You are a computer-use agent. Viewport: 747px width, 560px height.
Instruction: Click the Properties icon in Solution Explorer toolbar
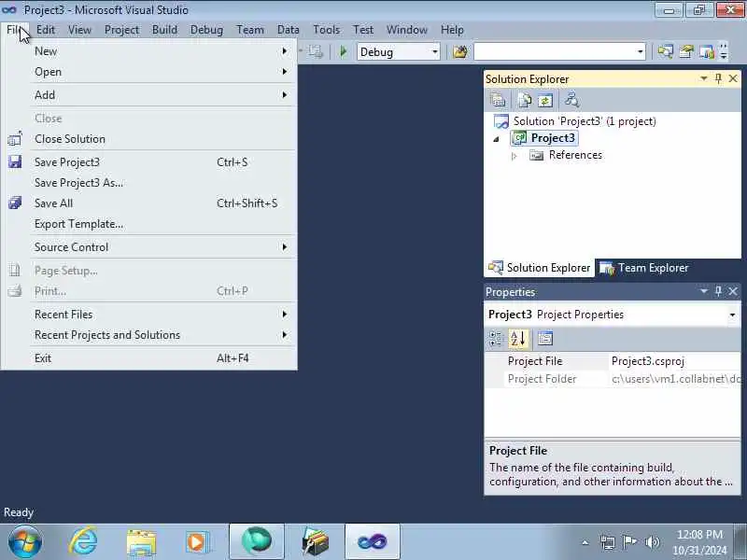(x=499, y=100)
